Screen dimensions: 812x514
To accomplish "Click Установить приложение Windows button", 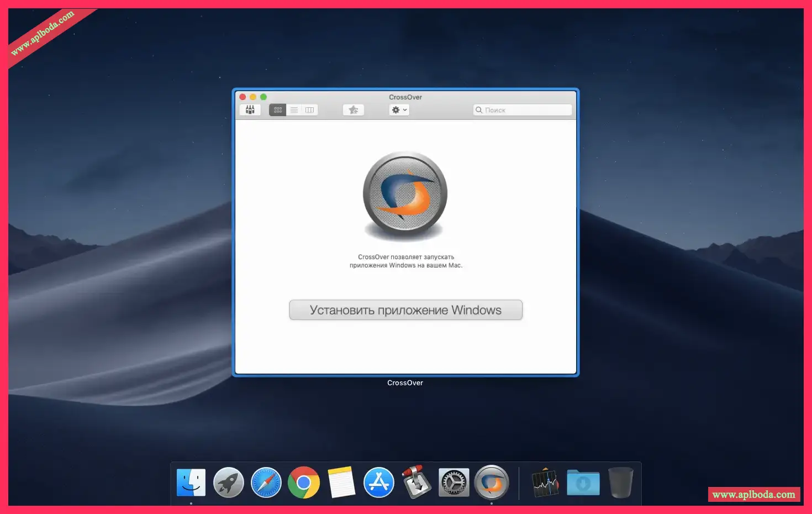I will tap(405, 310).
